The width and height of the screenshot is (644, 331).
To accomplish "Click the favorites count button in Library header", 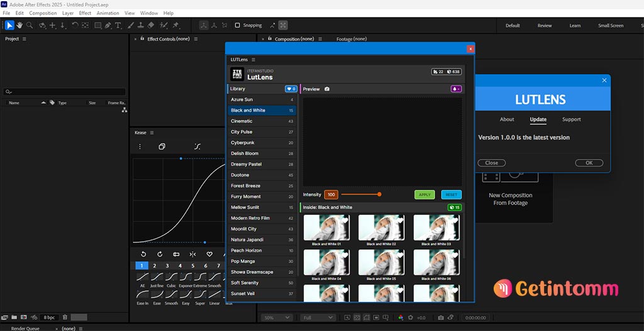I will pos(291,89).
